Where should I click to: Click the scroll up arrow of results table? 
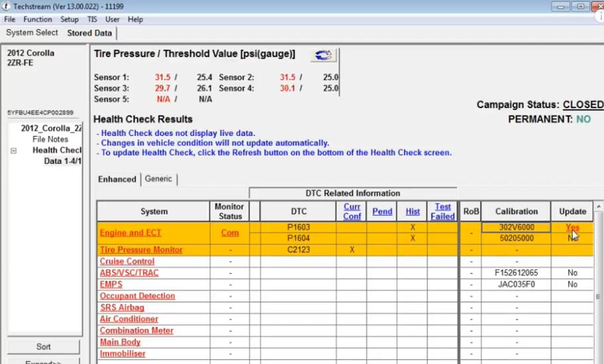click(599, 208)
